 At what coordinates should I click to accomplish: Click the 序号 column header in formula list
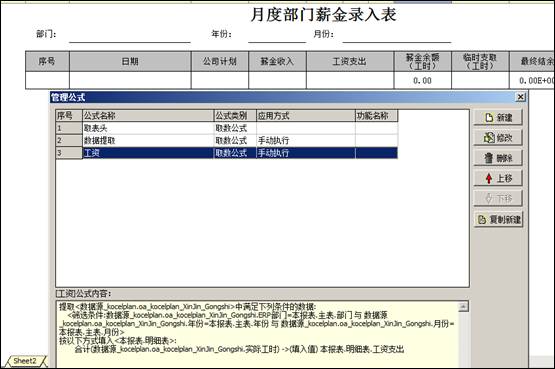(x=69, y=116)
